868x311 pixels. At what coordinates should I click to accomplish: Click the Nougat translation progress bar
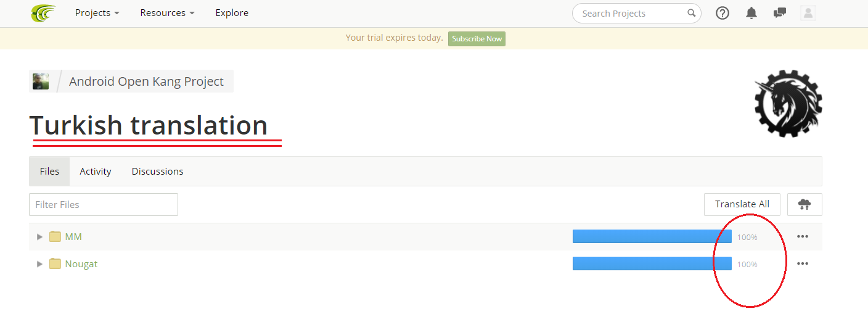[x=652, y=263]
